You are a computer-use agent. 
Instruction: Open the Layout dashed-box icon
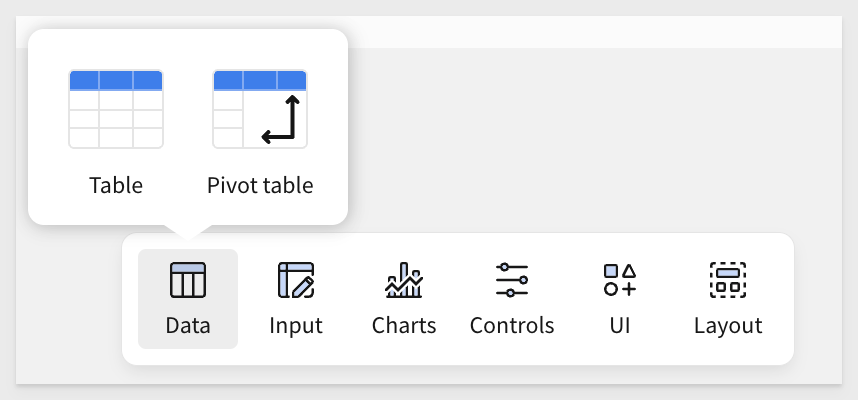point(728,280)
